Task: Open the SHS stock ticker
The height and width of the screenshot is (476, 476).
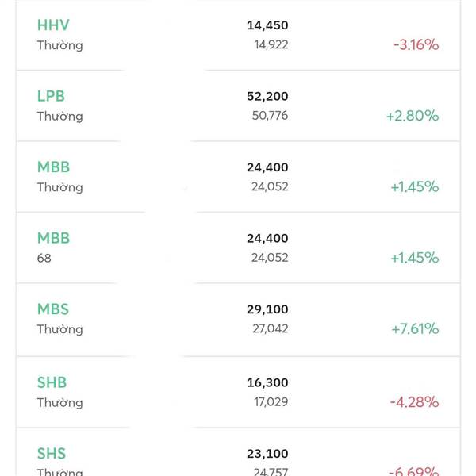Action: click(x=52, y=454)
